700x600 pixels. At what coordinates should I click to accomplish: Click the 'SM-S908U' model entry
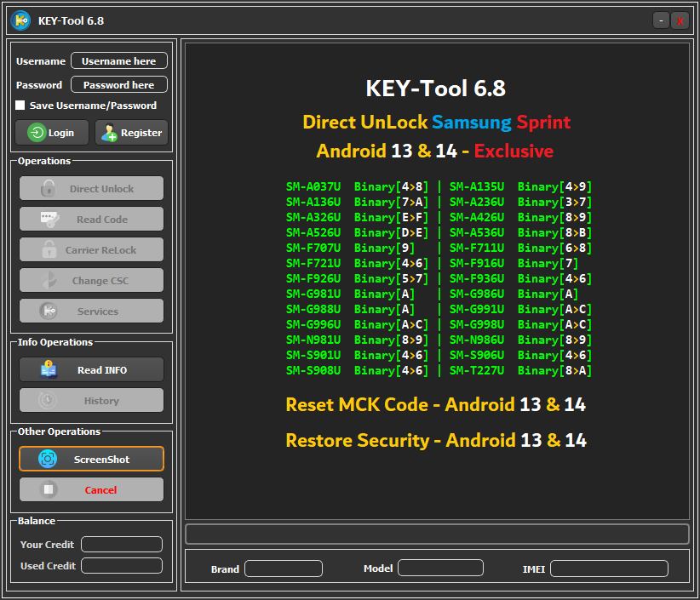click(313, 370)
